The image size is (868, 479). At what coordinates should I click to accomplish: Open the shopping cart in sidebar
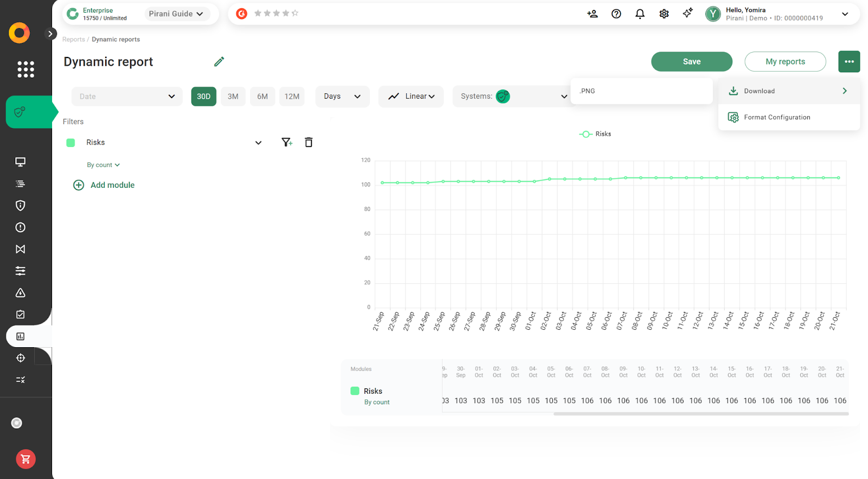pos(25,459)
